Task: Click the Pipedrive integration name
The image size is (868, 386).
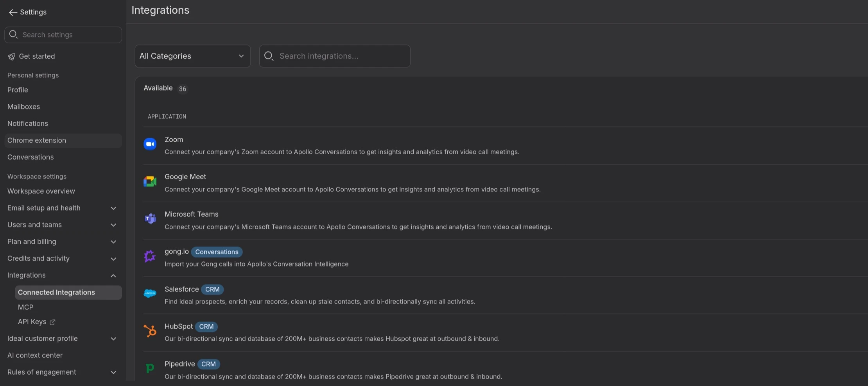Action: pos(179,364)
